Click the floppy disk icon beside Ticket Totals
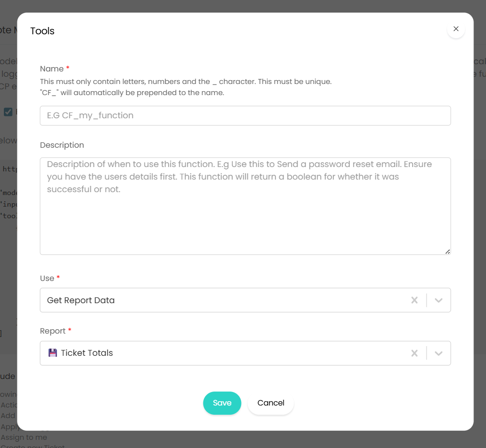486x448 pixels. [x=53, y=353]
